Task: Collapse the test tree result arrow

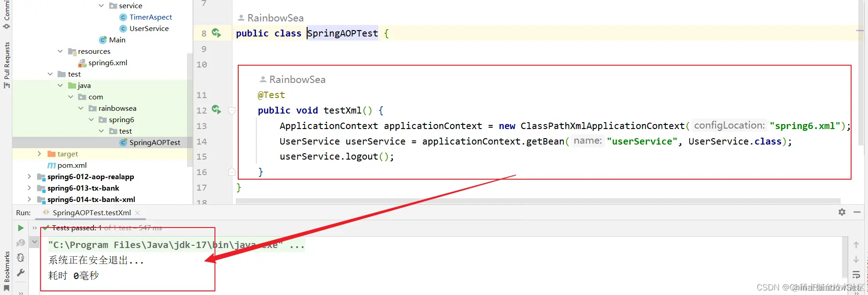Action: tap(34, 242)
